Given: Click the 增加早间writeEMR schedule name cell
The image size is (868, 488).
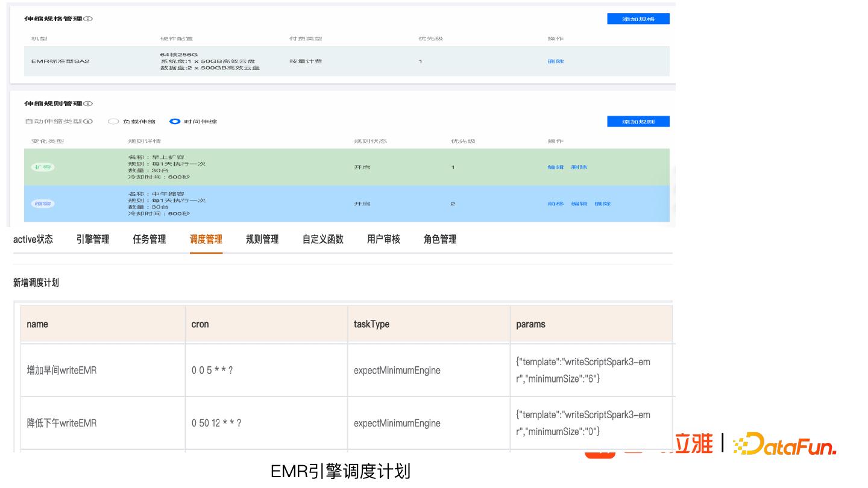Looking at the screenshot, I should tap(61, 371).
